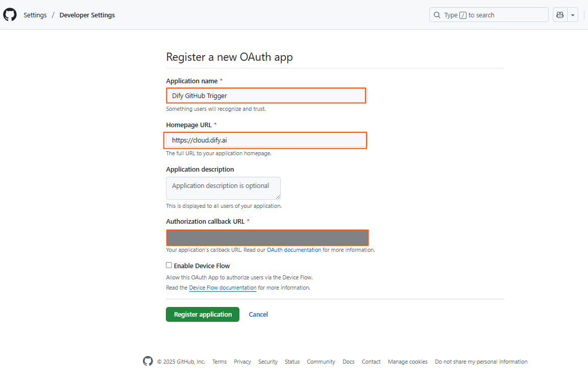Click the Authorization callback URL field
Screen dimensions: 588x380
(267, 237)
